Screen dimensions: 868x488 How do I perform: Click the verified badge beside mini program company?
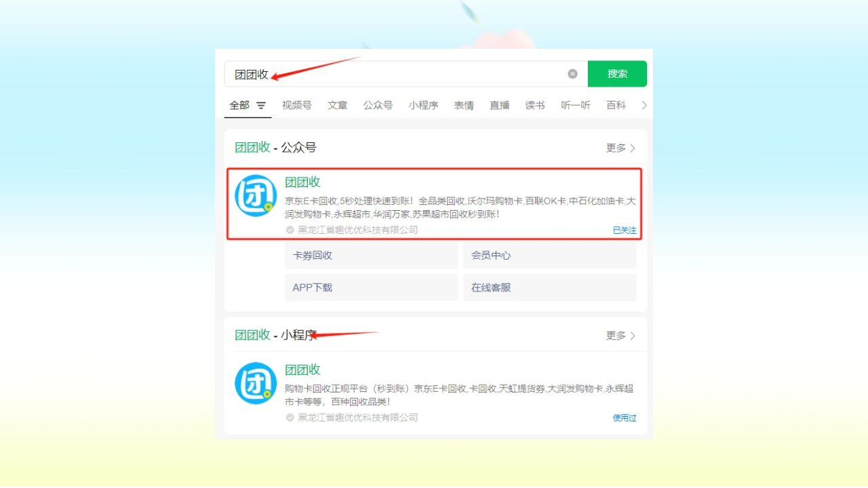pyautogui.click(x=290, y=418)
